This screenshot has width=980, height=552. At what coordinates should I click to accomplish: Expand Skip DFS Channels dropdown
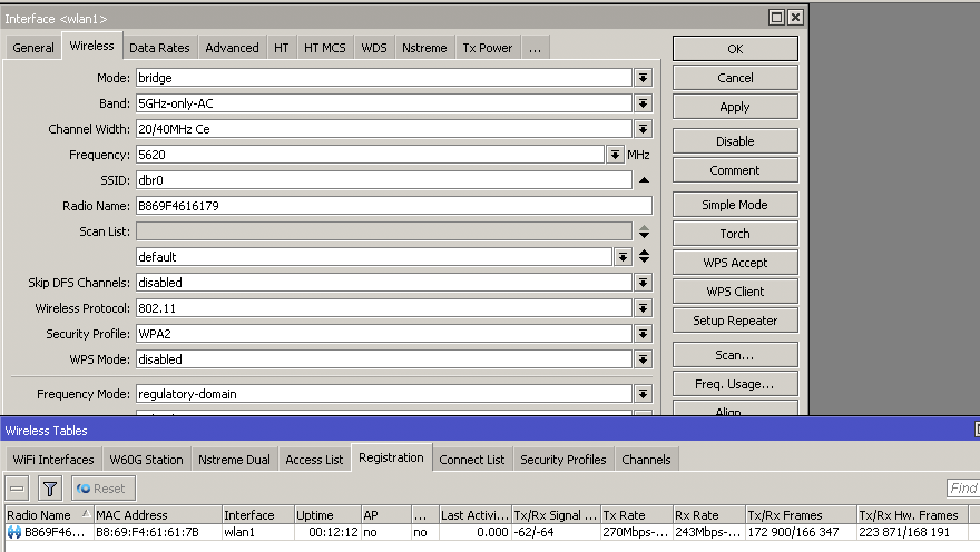(643, 283)
